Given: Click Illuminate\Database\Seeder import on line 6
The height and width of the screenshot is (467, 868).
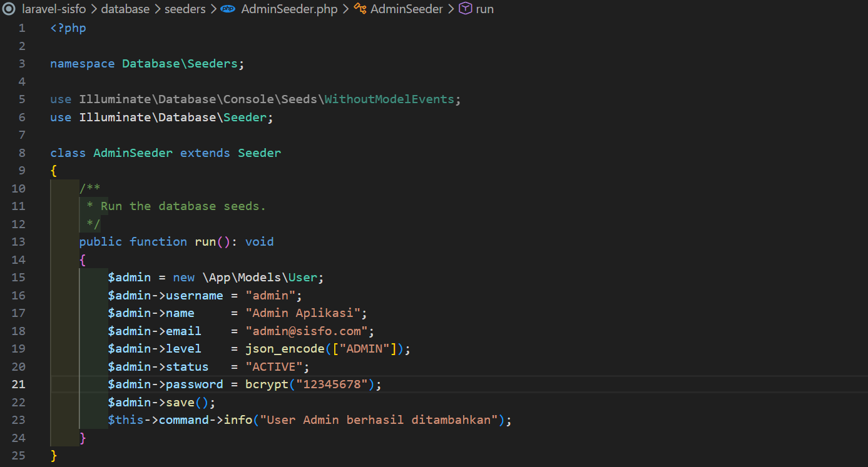Looking at the screenshot, I should point(173,117).
